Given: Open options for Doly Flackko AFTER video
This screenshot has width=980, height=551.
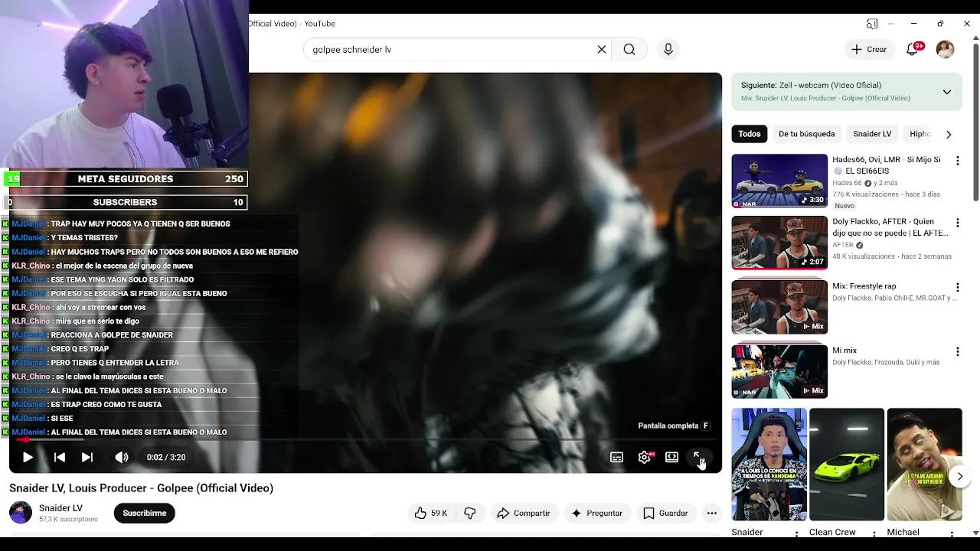Looking at the screenshot, I should pos(957,223).
